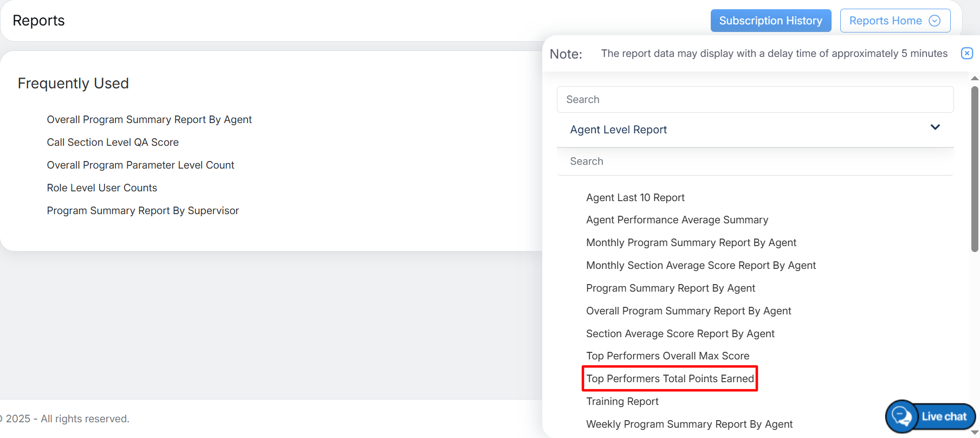Click the Reports Home button
980x438 pixels.
pyautogui.click(x=885, y=21)
